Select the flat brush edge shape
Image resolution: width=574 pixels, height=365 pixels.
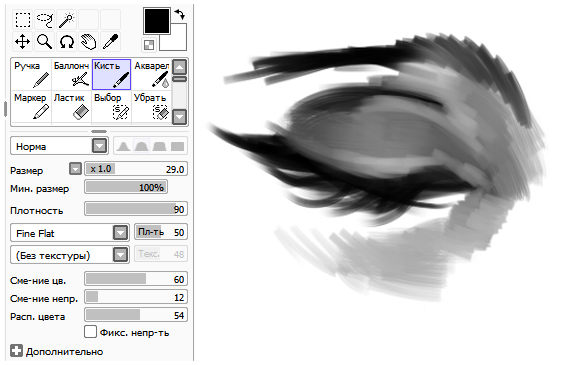[178, 146]
